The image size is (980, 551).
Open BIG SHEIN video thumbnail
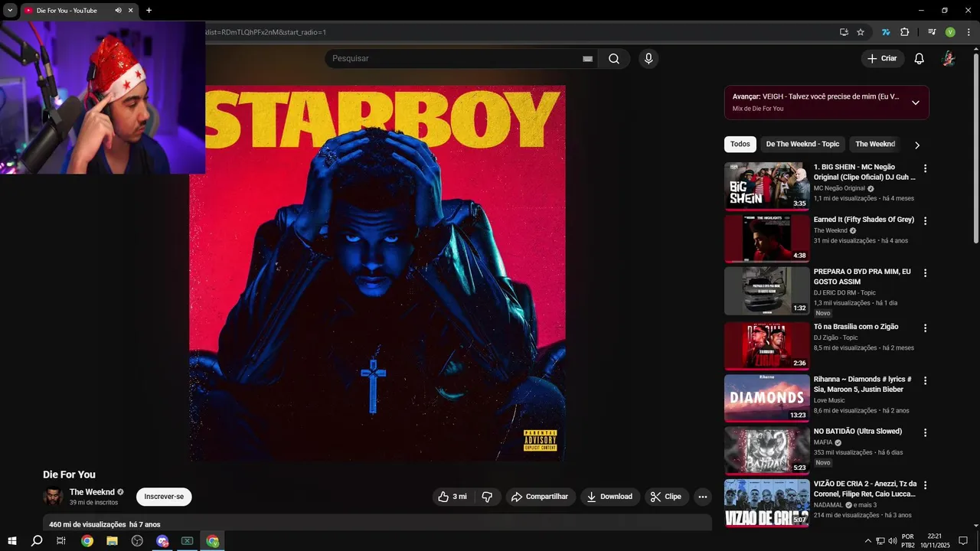766,186
